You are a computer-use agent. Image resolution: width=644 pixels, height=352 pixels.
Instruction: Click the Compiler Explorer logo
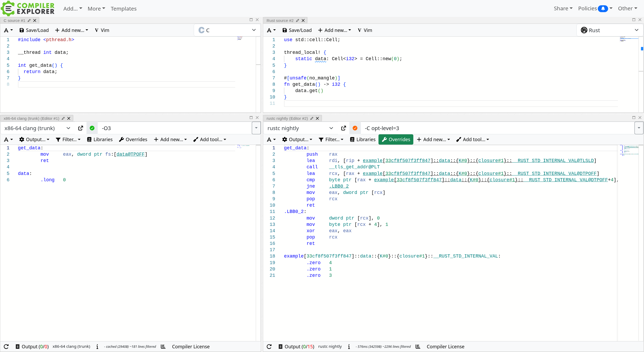pos(28,8)
